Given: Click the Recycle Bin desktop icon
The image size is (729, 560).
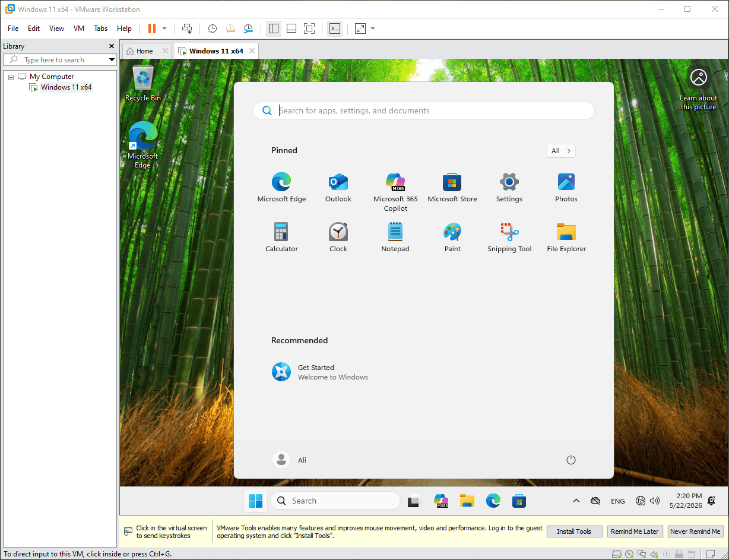Looking at the screenshot, I should [x=143, y=84].
